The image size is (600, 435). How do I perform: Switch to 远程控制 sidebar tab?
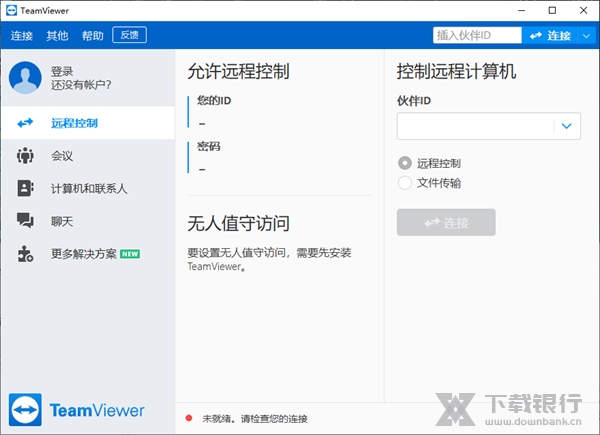[88, 123]
